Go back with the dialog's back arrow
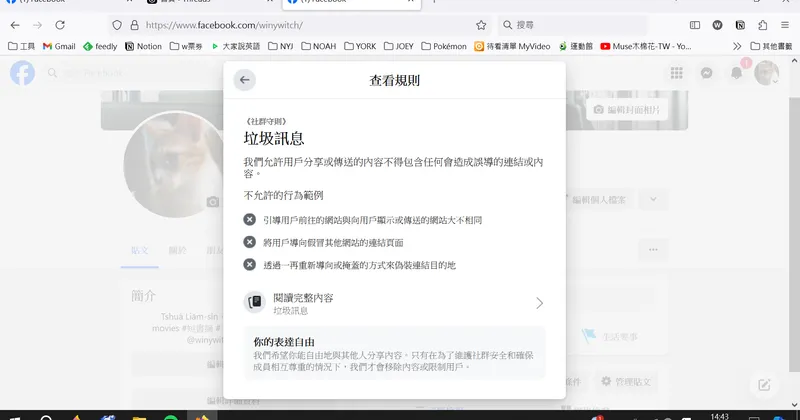Screen dimensions: 800x420 click(x=244, y=80)
